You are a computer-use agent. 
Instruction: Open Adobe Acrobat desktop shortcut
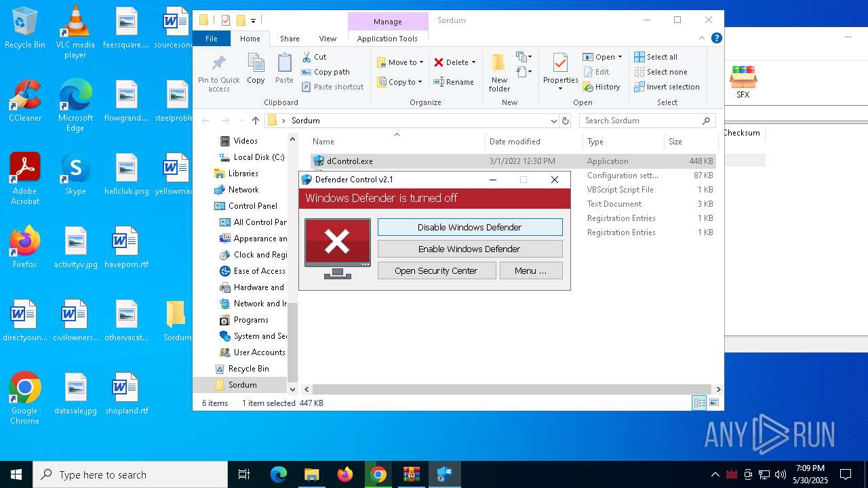tap(25, 179)
